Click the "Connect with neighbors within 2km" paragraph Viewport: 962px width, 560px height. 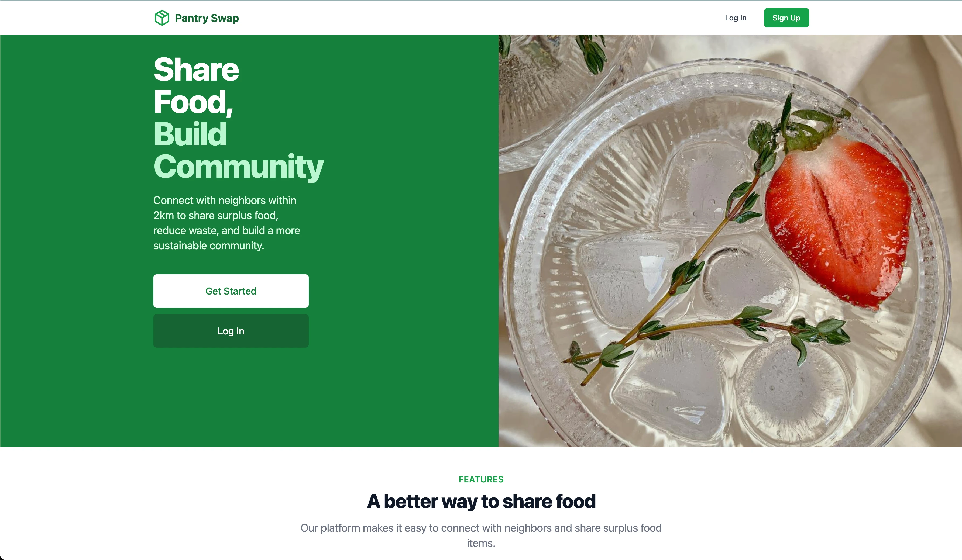tap(227, 223)
